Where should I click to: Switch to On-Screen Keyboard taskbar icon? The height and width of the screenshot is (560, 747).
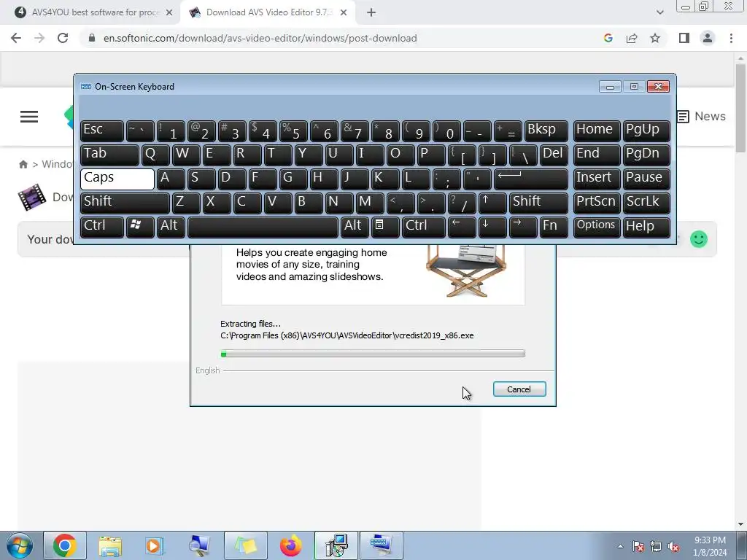(x=381, y=545)
